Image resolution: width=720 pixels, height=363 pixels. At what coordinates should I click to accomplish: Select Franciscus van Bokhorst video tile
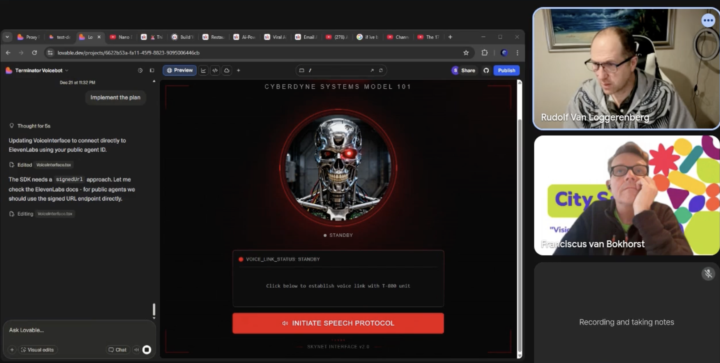[626, 195]
